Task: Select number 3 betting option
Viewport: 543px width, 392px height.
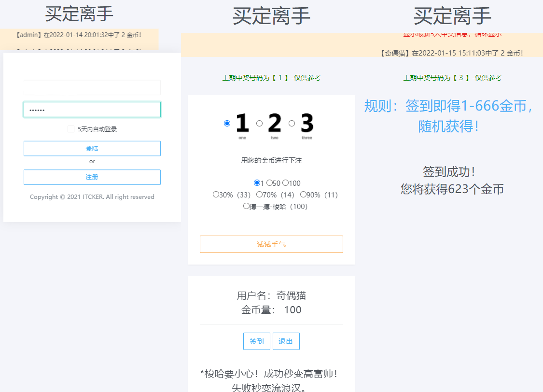Action: (292, 123)
